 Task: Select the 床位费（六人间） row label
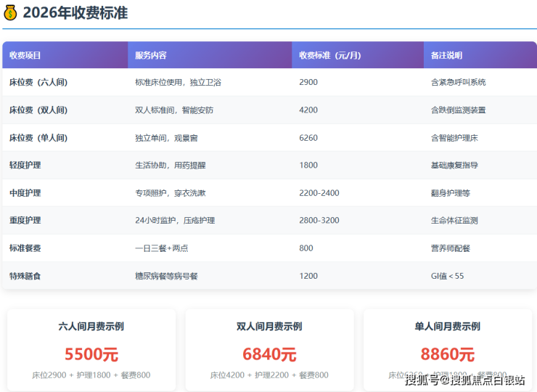[38, 83]
